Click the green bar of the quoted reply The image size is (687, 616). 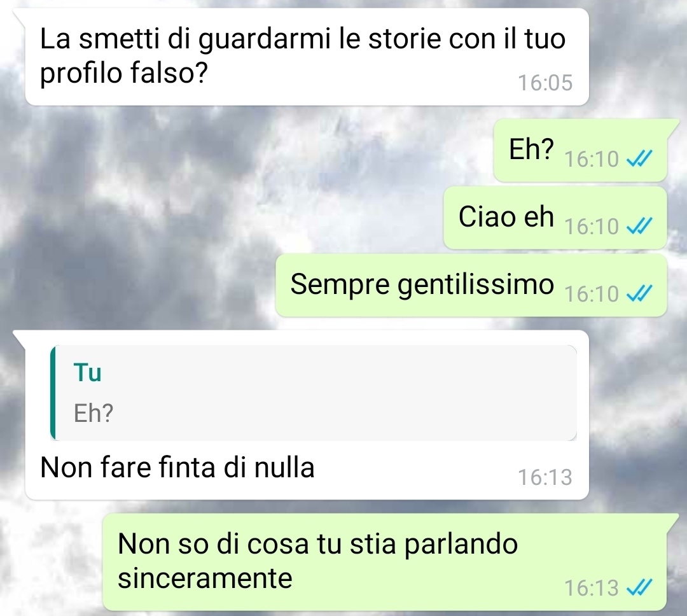coord(53,393)
